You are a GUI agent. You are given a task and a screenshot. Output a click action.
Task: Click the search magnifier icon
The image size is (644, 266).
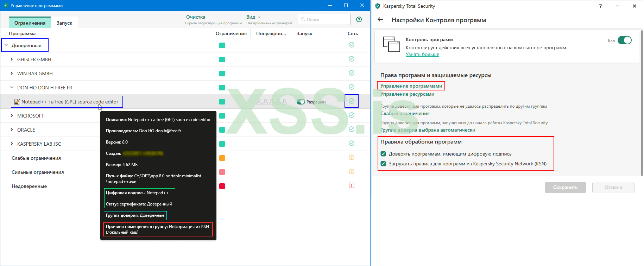303,20
